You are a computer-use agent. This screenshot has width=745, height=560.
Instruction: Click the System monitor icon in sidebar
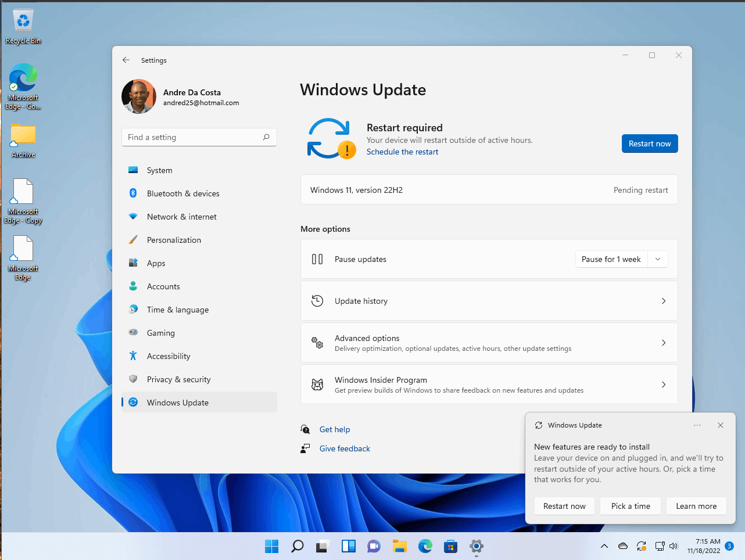[x=133, y=170]
